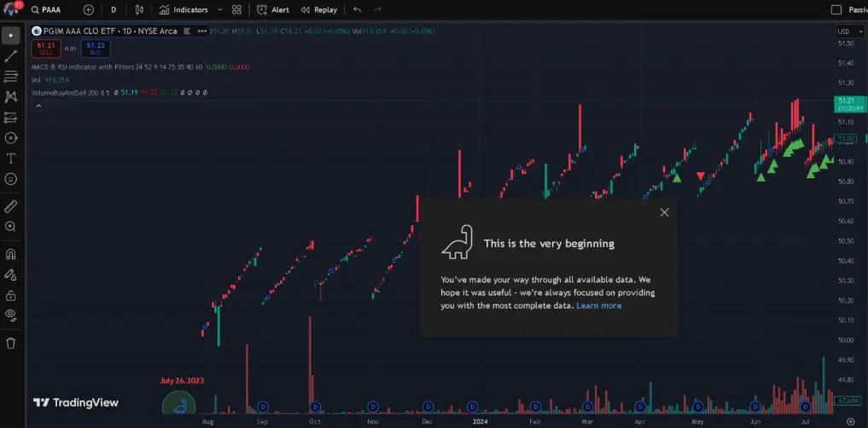
Task: Select MACD & RSI Indicator with Filters legend
Action: [117, 67]
